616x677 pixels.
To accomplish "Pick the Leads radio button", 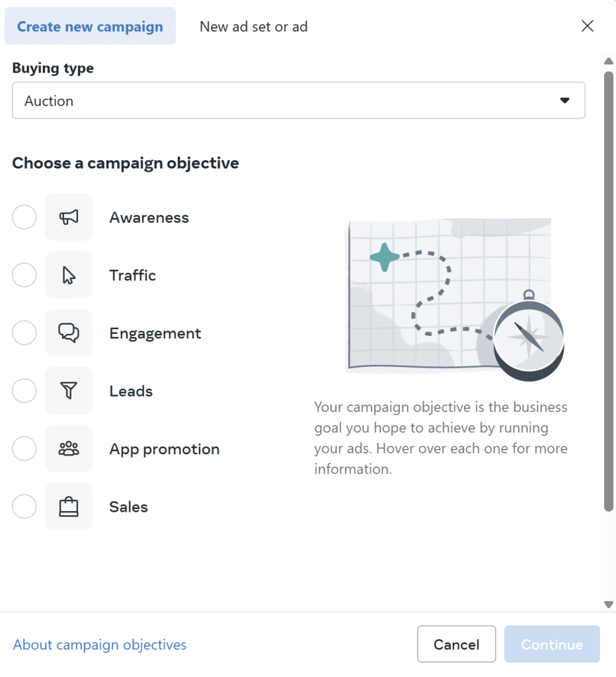I will point(24,391).
